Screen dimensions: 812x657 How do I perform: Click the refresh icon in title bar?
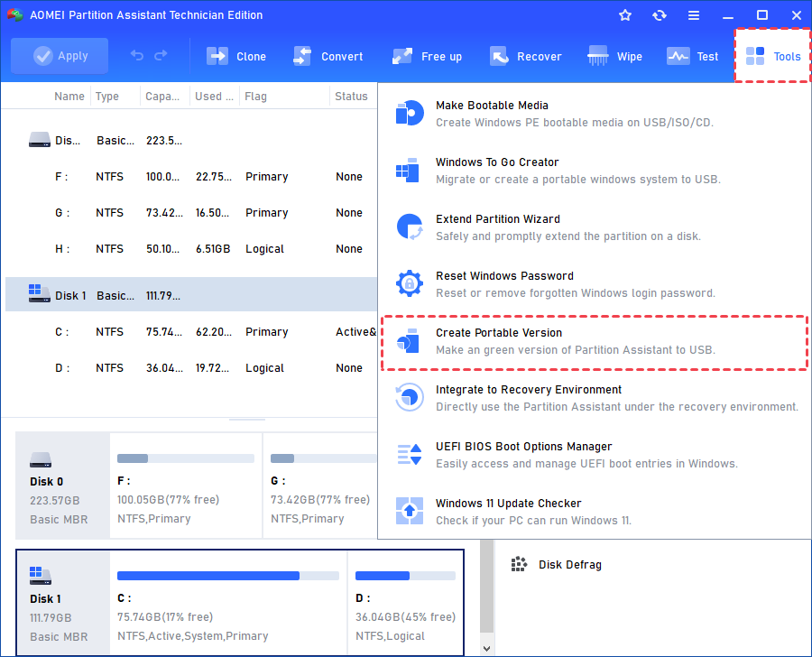click(660, 15)
